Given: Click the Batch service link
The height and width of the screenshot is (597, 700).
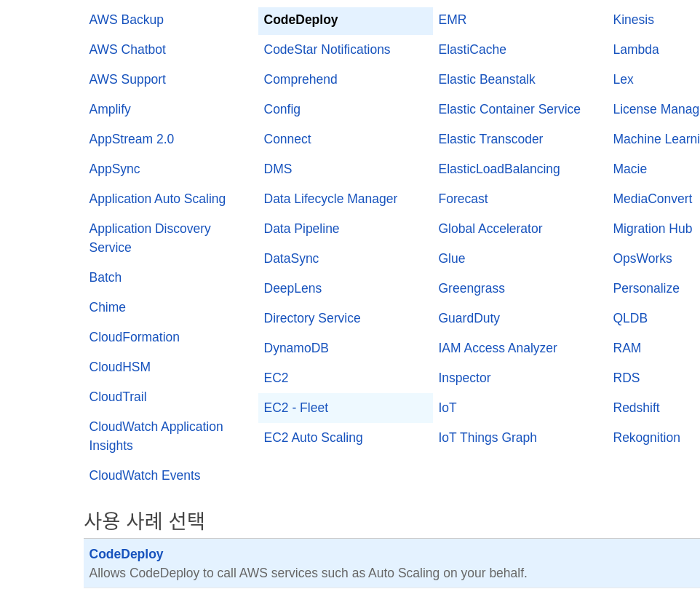Looking at the screenshot, I should pyautogui.click(x=106, y=277).
